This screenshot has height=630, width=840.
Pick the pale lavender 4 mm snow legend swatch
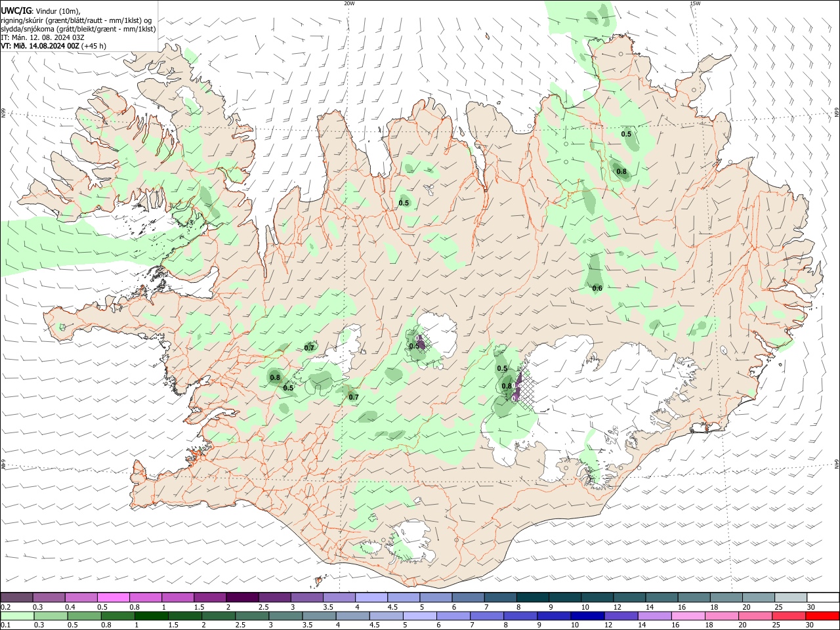click(x=371, y=597)
